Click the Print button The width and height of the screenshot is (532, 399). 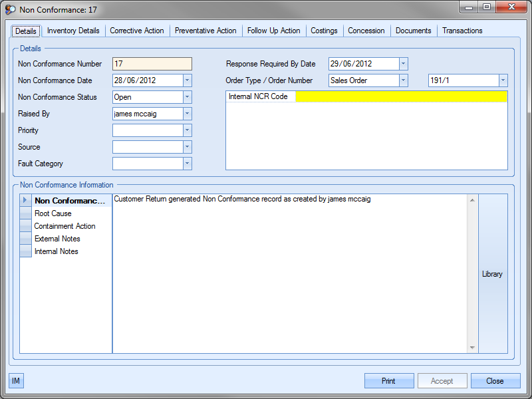click(388, 381)
